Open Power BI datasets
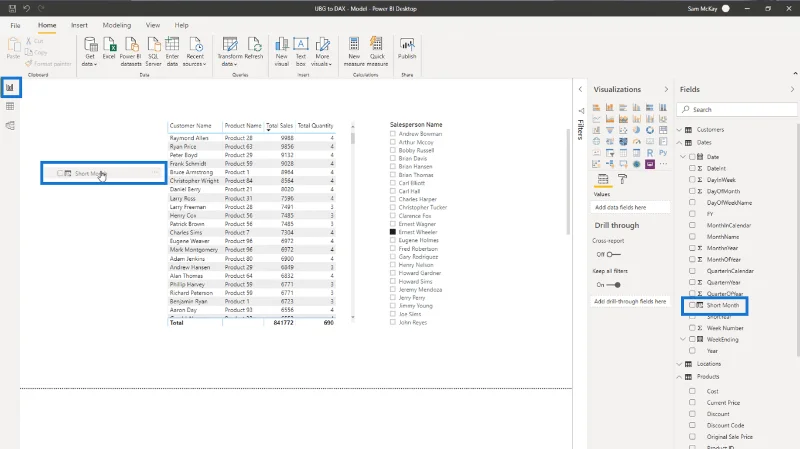 pyautogui.click(x=131, y=52)
